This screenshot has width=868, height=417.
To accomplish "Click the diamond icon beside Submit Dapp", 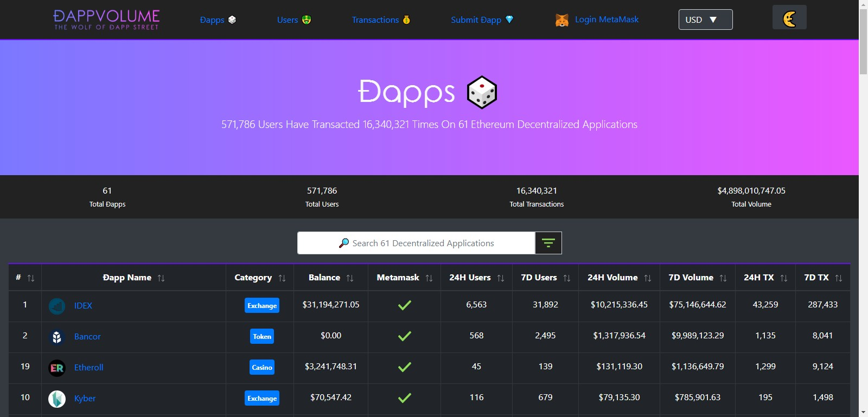I will pyautogui.click(x=509, y=20).
